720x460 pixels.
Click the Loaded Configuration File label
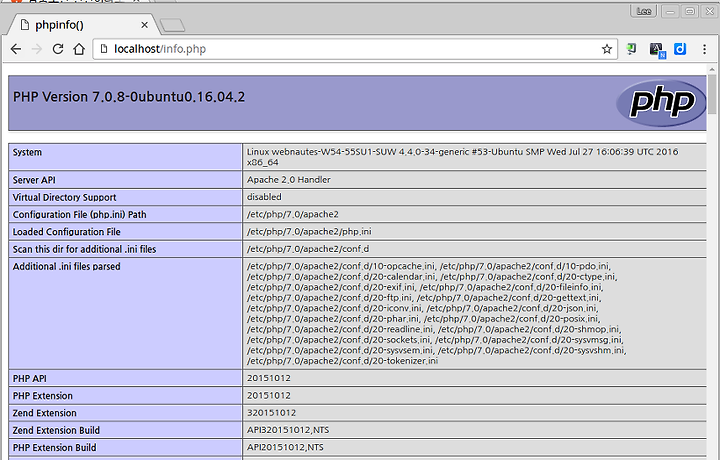67,232
